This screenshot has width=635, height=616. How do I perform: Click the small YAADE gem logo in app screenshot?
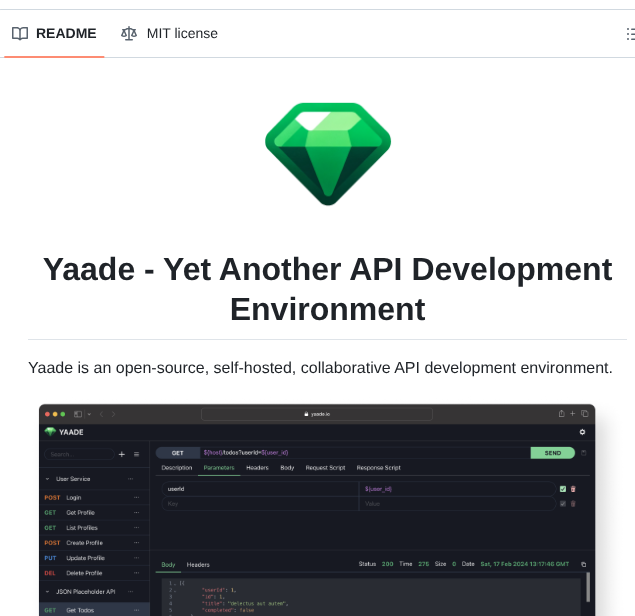point(50,432)
